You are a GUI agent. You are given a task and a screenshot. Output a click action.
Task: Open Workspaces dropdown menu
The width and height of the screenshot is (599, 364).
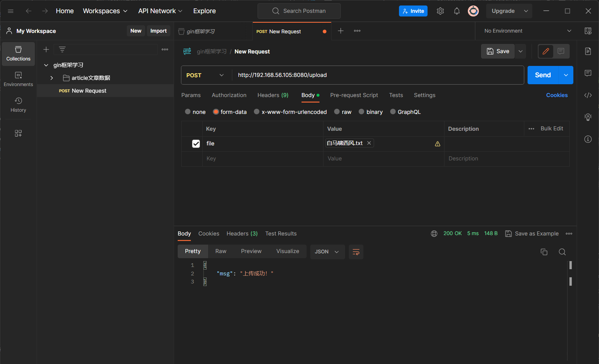click(x=105, y=11)
